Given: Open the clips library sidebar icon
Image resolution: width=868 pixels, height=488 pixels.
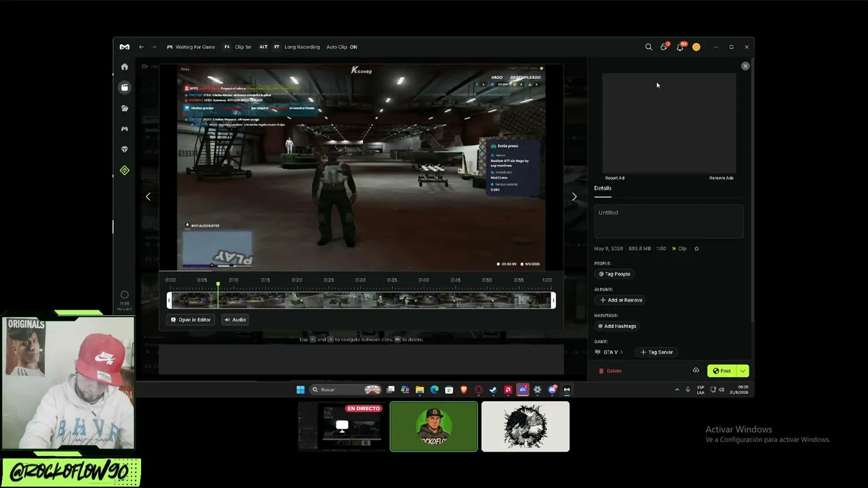Looking at the screenshot, I should [124, 87].
